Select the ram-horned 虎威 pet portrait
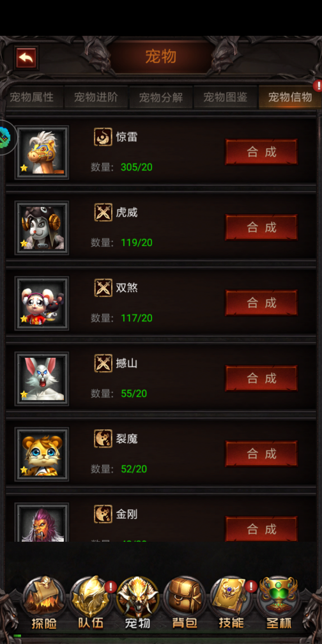The height and width of the screenshot is (644, 322). [x=42, y=228]
